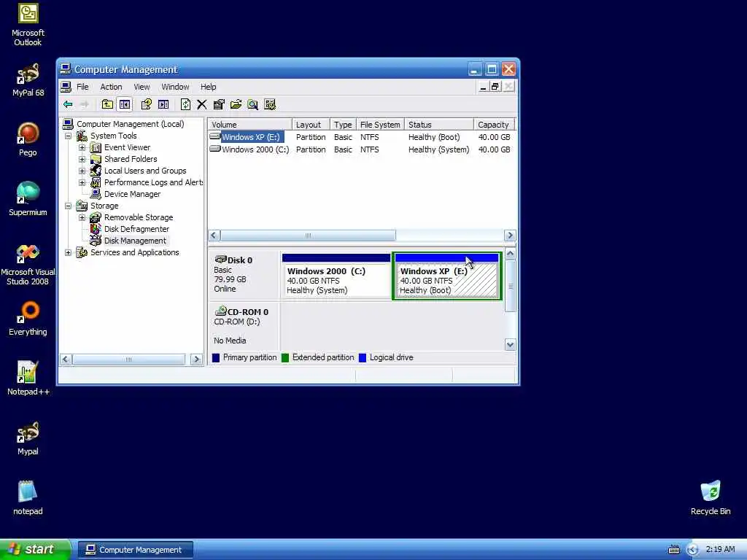Click the CD-ROM 0 label panel

[x=244, y=327]
